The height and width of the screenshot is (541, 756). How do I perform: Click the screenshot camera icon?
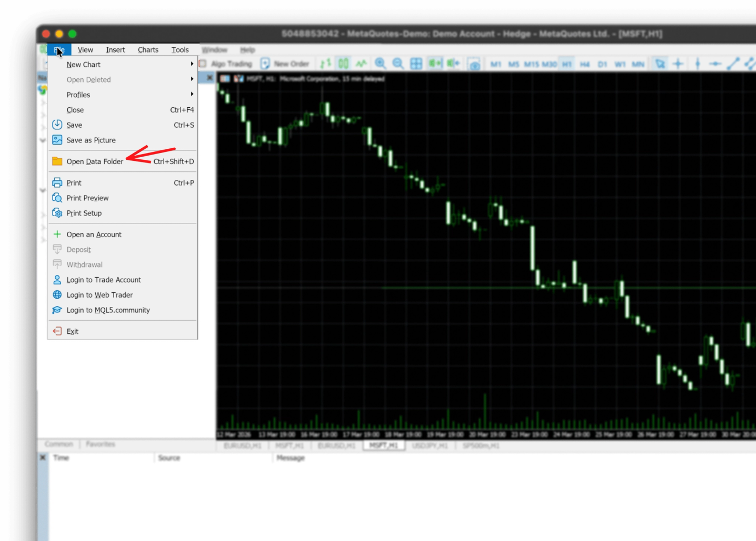[474, 64]
